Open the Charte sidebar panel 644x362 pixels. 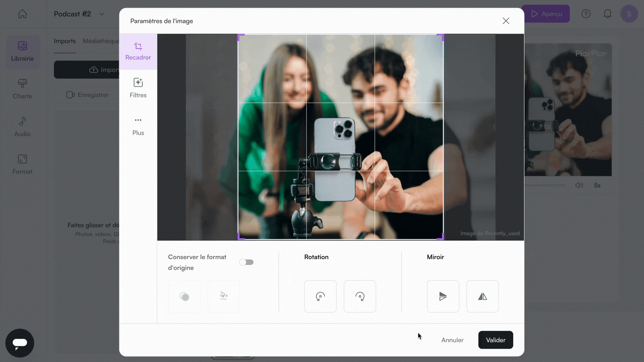tap(22, 89)
